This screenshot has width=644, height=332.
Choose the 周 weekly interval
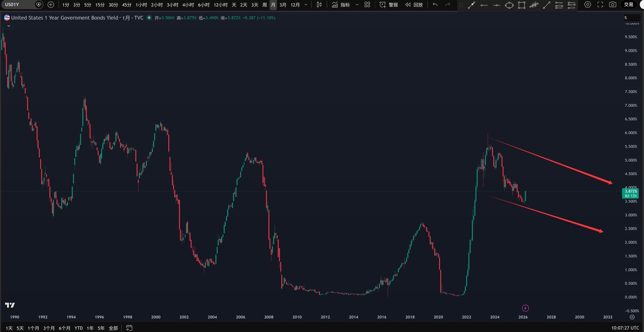(265, 4)
